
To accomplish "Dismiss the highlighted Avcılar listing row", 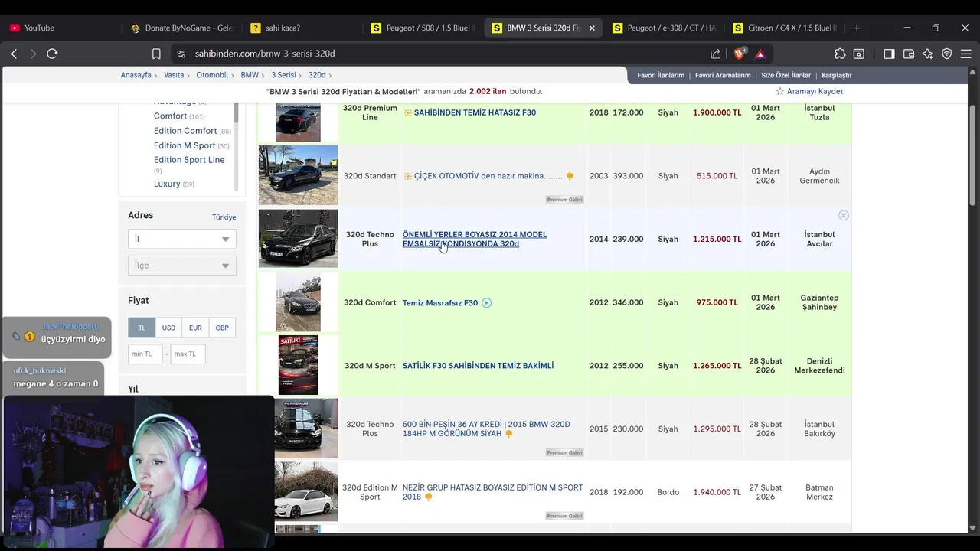I will (843, 215).
